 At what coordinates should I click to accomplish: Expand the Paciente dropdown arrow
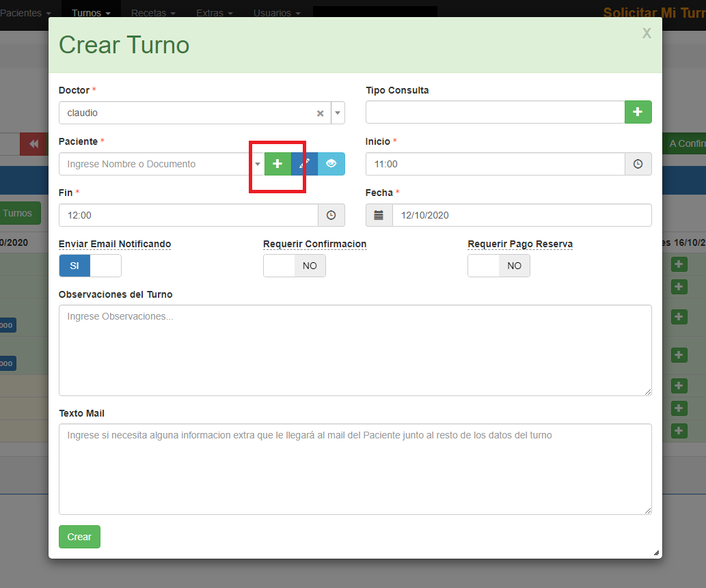tap(258, 165)
